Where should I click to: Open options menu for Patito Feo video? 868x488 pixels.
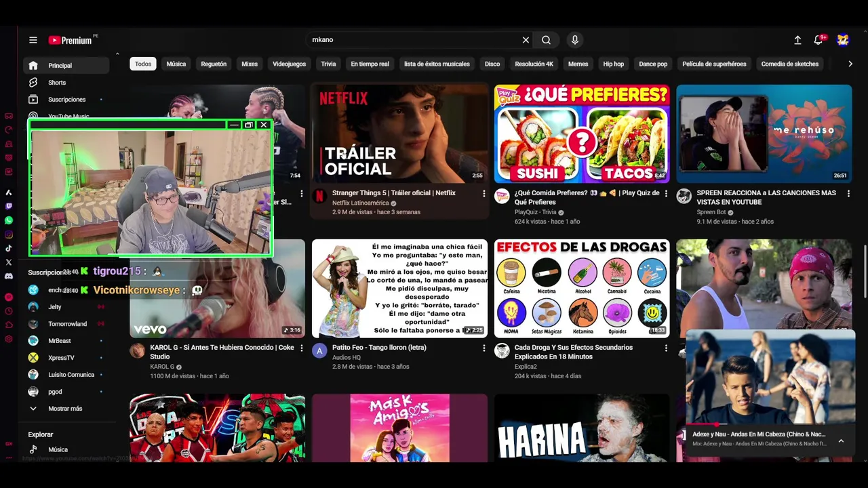click(x=484, y=348)
